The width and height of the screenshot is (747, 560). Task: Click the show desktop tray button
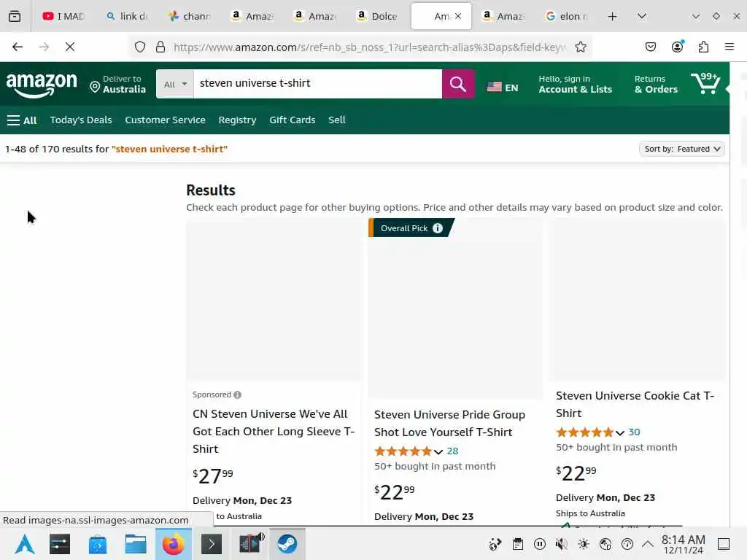click(724, 544)
